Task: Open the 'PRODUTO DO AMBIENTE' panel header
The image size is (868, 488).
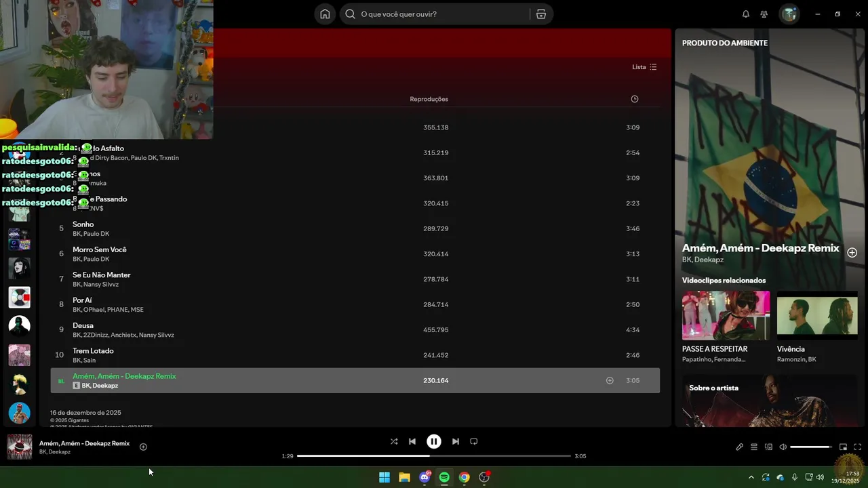Action: (725, 43)
